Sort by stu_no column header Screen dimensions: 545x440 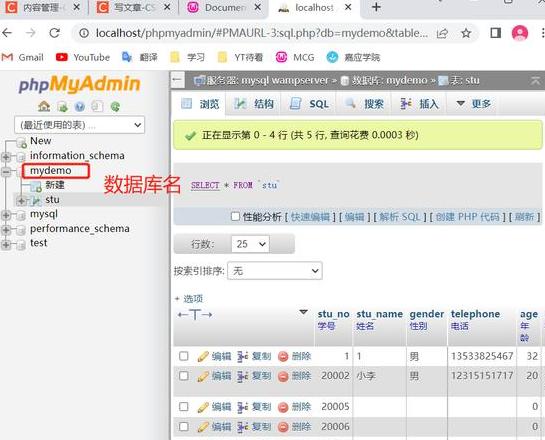(333, 314)
